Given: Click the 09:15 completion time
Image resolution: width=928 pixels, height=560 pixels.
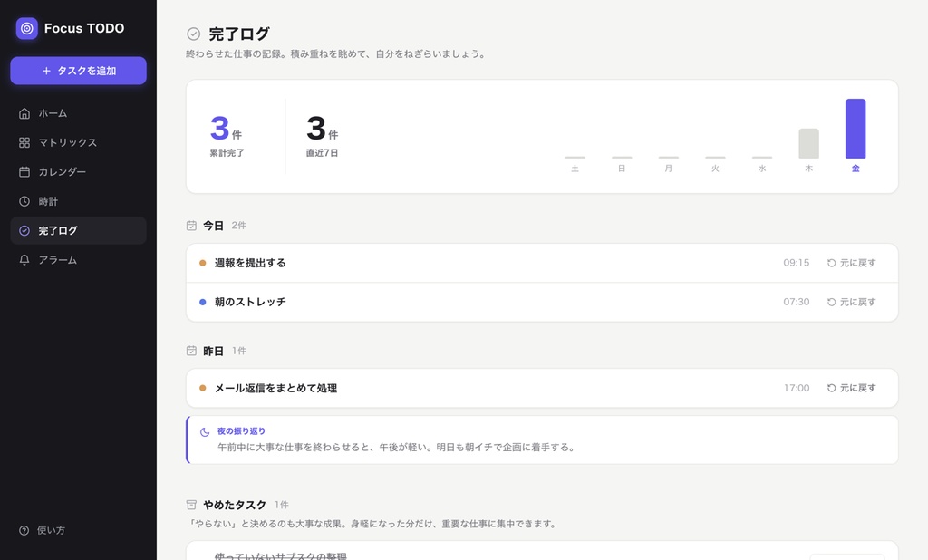Looking at the screenshot, I should pos(796,263).
